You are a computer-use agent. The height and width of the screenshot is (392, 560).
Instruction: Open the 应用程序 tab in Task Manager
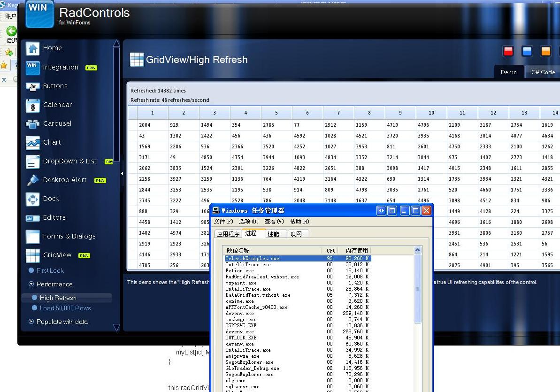coord(228,234)
